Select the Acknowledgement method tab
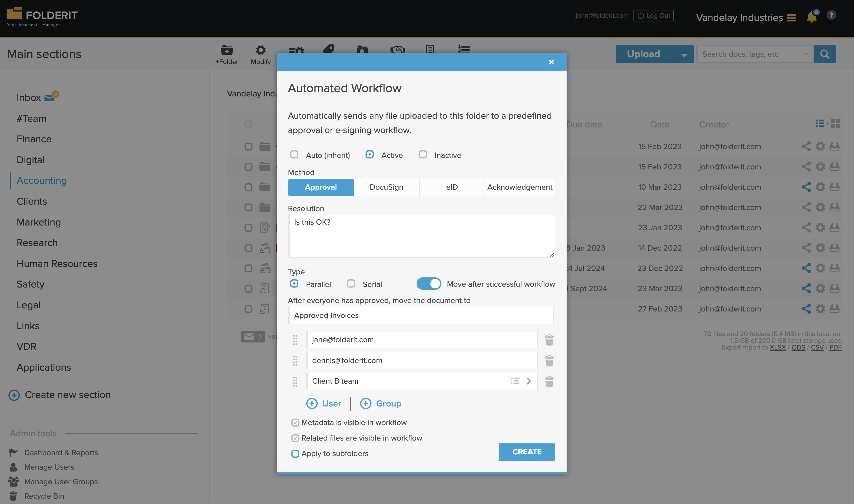 click(520, 187)
